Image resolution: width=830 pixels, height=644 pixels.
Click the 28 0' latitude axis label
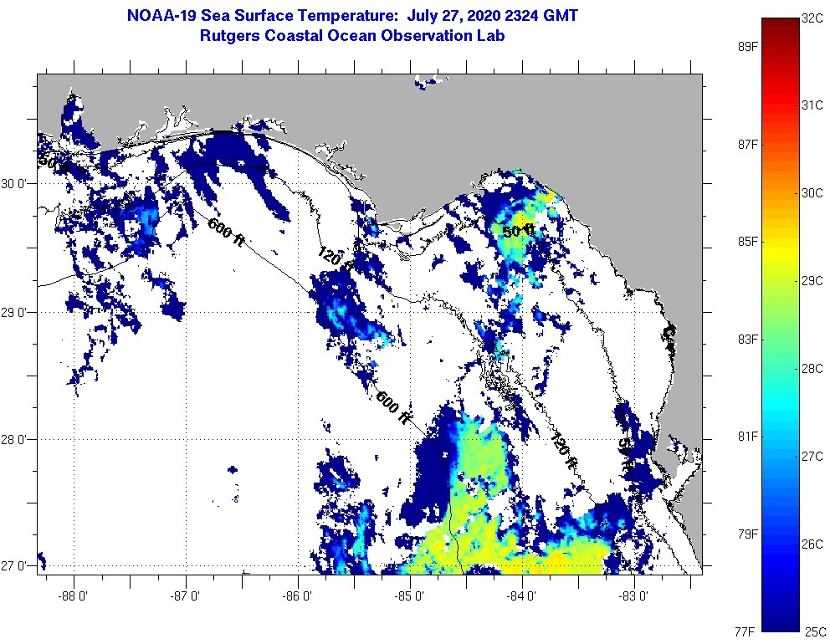coord(17,440)
